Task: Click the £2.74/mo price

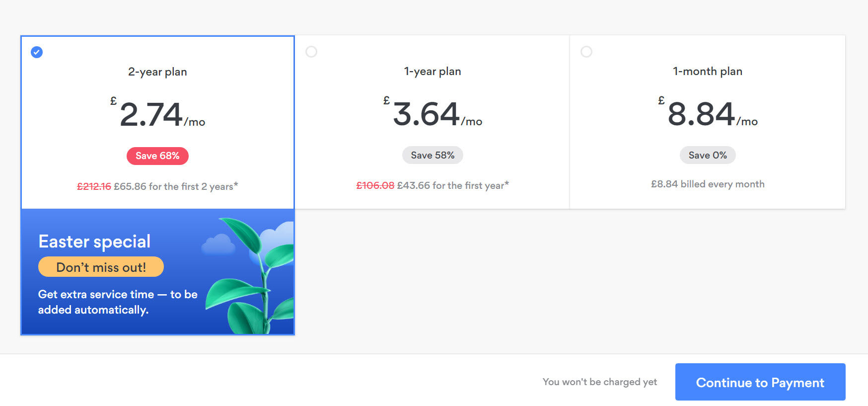Action: (x=157, y=114)
